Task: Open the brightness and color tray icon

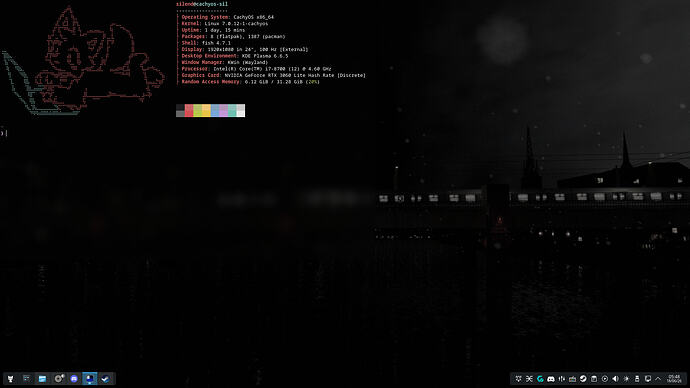Action: point(626,379)
